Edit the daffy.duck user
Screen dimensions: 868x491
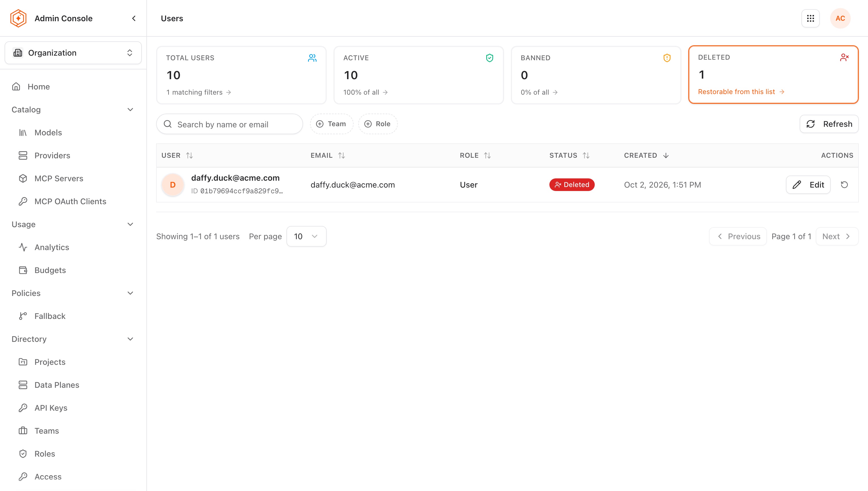point(808,184)
